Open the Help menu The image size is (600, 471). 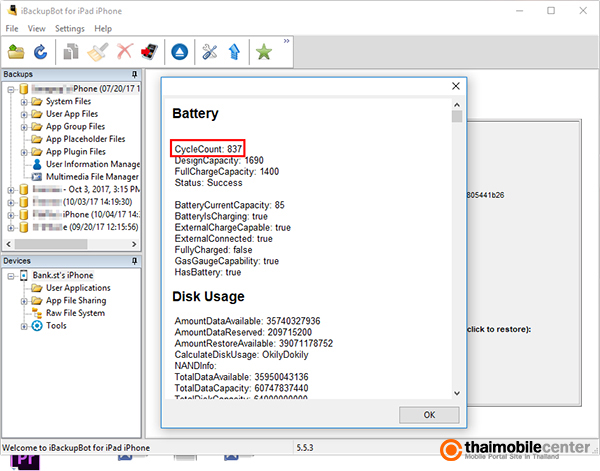pos(103,29)
